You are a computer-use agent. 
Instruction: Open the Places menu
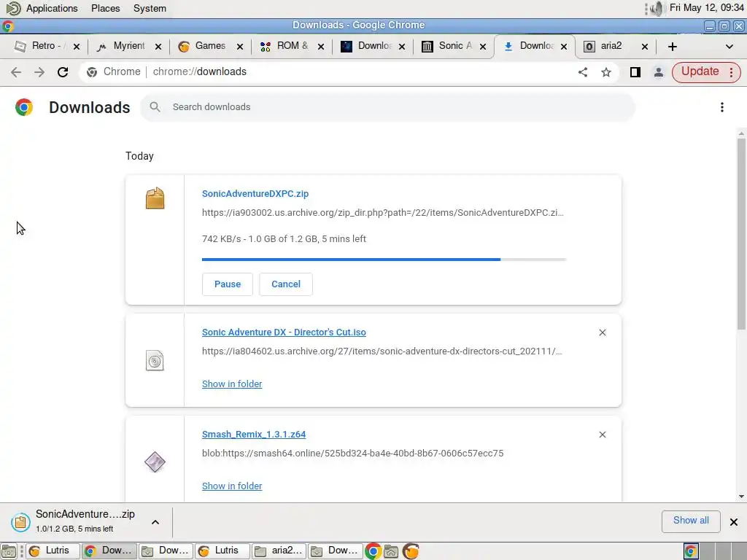tap(105, 8)
